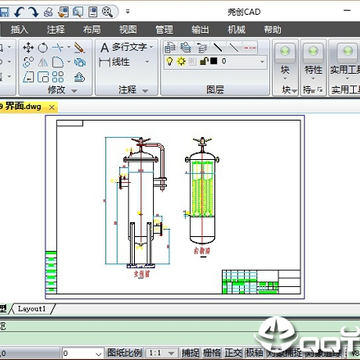Select the Trim tool in 修改 panel
This screenshot has width=360, height=360.
57,48
